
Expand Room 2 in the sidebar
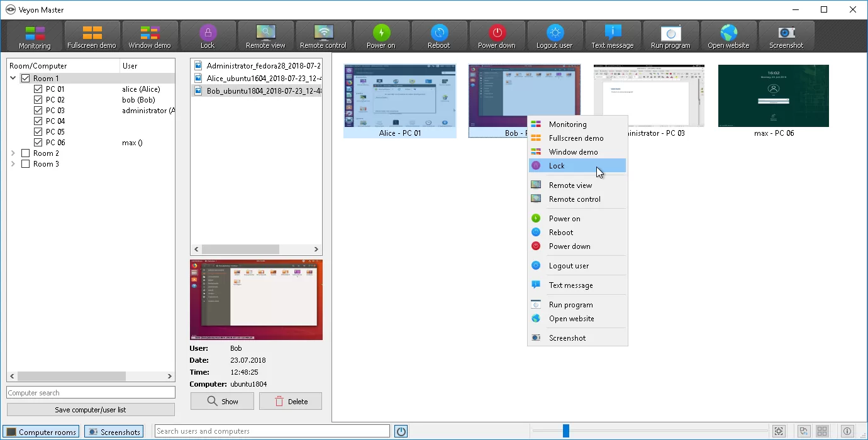(13, 153)
